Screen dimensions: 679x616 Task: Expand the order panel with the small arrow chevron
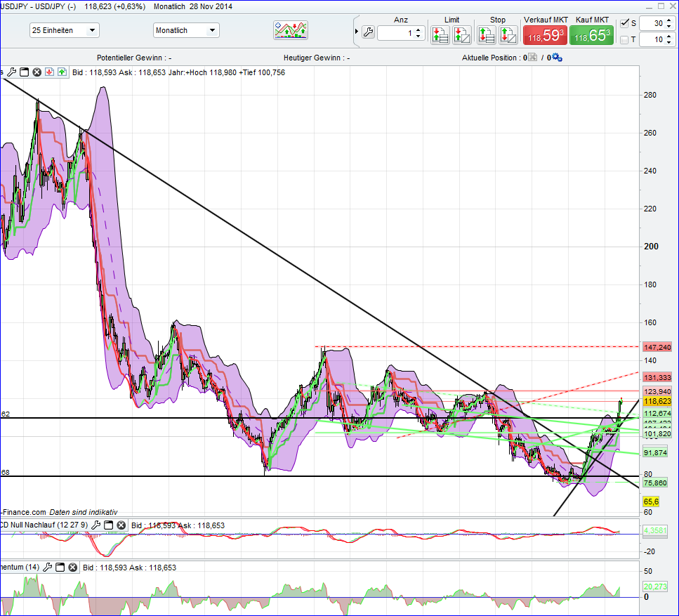coord(356,32)
